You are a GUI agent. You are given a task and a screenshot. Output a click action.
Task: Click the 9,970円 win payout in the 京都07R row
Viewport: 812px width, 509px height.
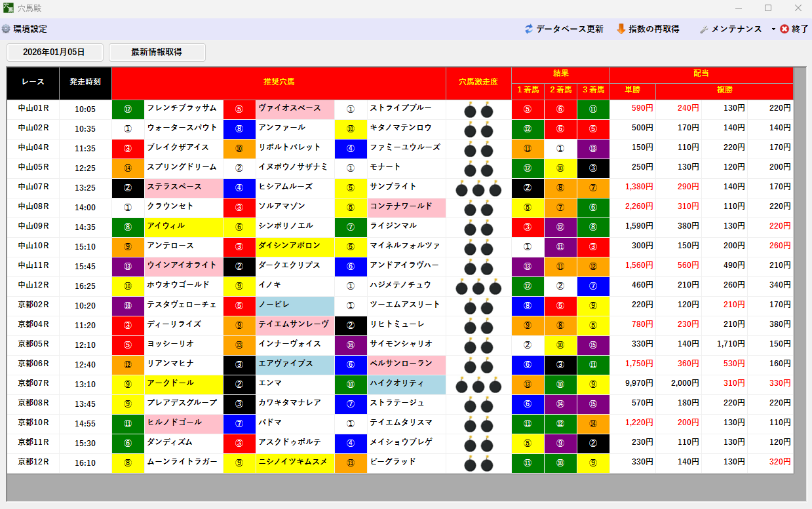point(632,384)
